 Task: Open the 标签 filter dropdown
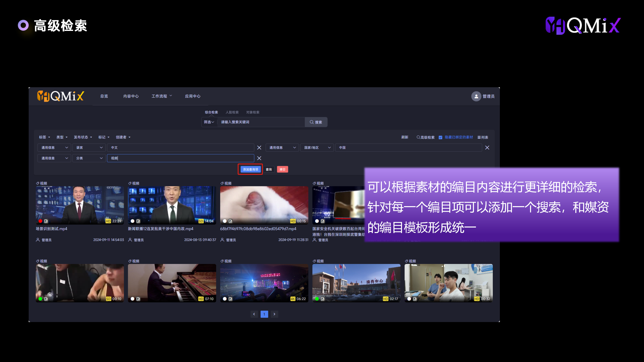tap(44, 137)
